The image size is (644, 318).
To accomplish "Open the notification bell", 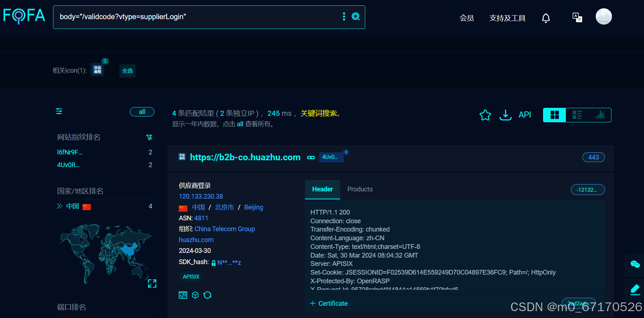I will [x=546, y=18].
